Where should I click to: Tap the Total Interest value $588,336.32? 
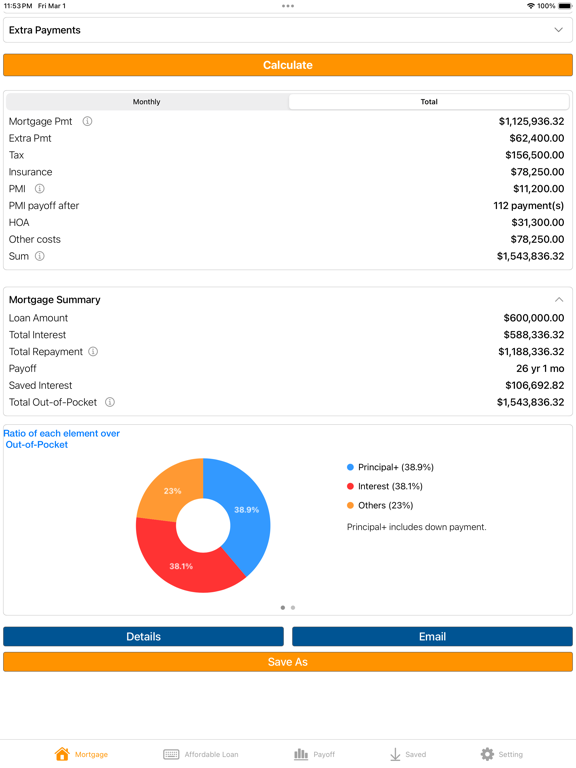[x=534, y=335]
